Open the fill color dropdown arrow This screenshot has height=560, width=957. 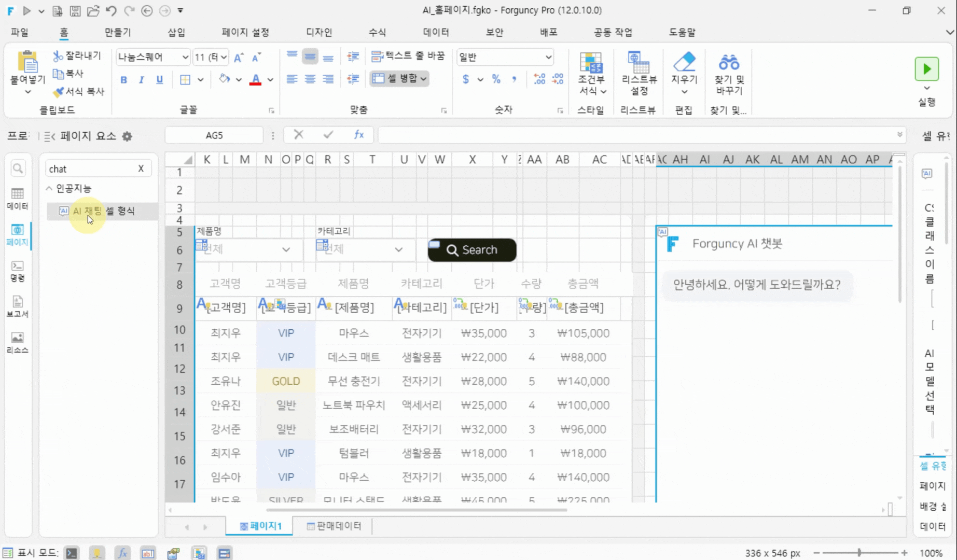(x=239, y=80)
